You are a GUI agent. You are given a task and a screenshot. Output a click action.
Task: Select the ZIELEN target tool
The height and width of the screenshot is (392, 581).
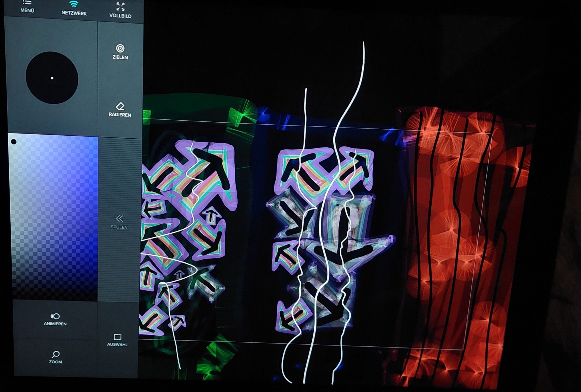[120, 52]
